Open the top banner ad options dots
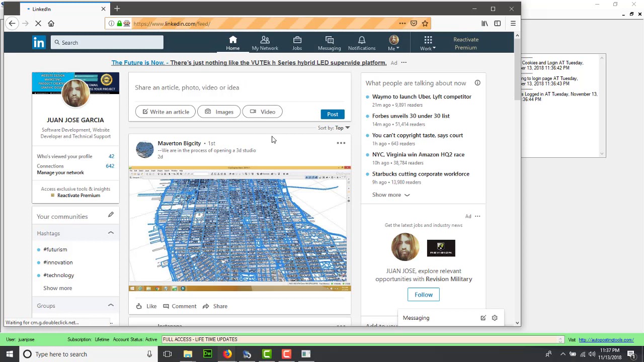This screenshot has width=644, height=362. pos(404,63)
